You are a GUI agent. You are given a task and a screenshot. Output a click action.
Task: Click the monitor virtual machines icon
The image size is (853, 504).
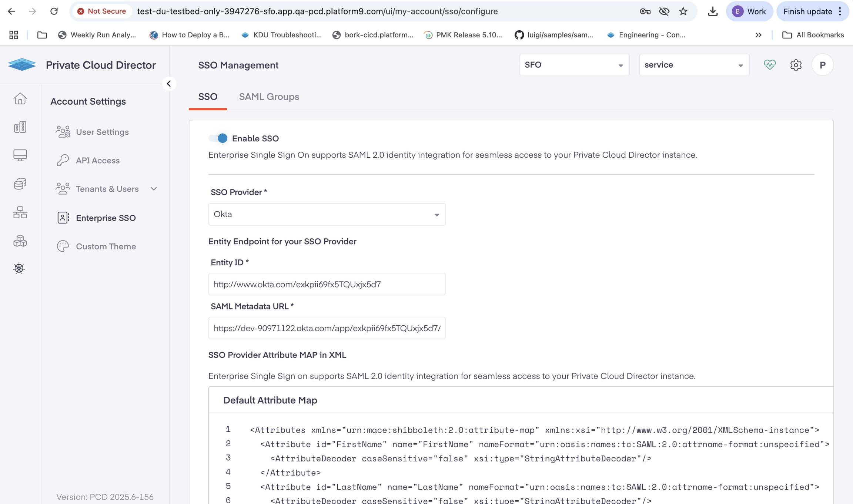(x=20, y=155)
